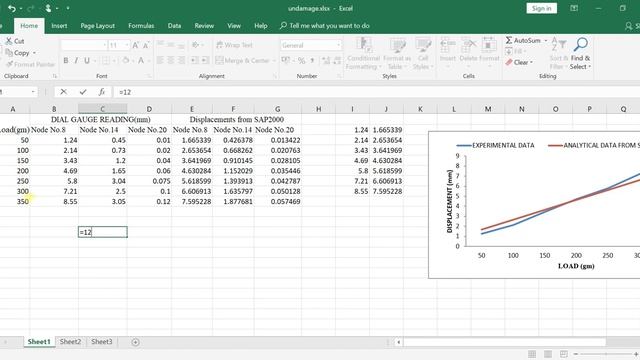Open Find & Select menu

[x=580, y=54]
